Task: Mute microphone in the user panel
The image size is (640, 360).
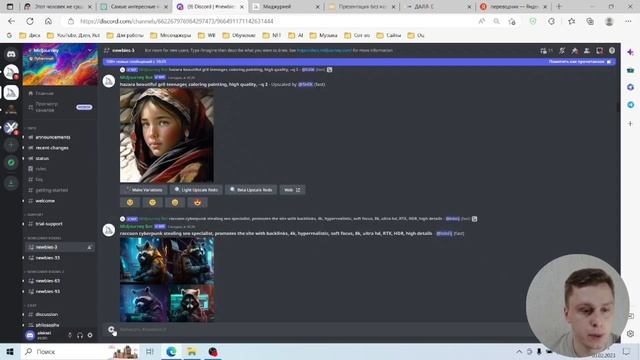Action: coord(70,335)
